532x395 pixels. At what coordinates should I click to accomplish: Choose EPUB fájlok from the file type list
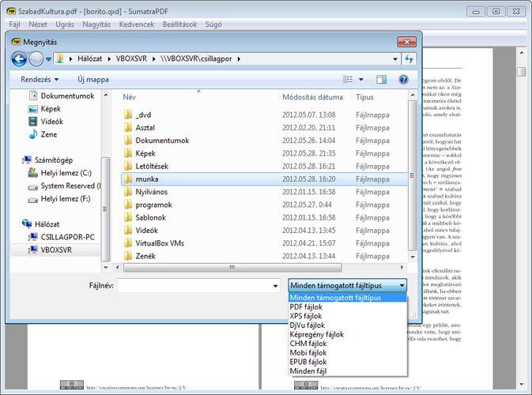coord(348,362)
